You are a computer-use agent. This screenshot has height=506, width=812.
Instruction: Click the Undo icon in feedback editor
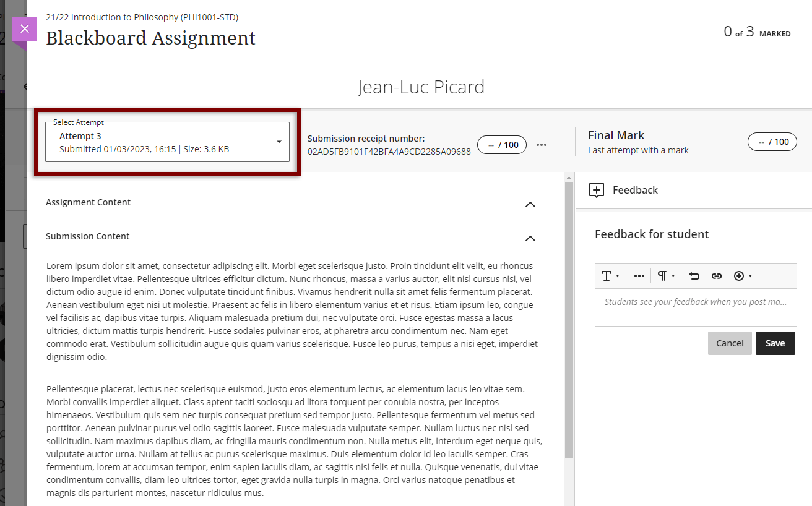tap(694, 275)
